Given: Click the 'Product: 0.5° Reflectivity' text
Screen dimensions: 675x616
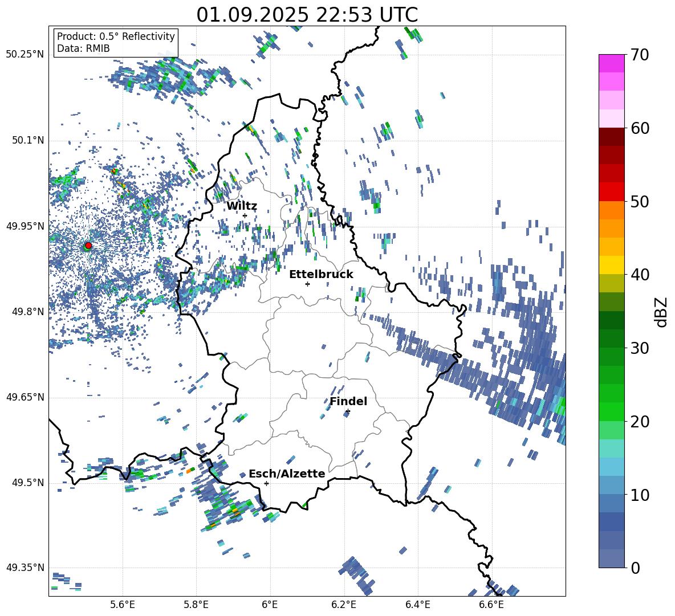Looking at the screenshot, I should [116, 36].
